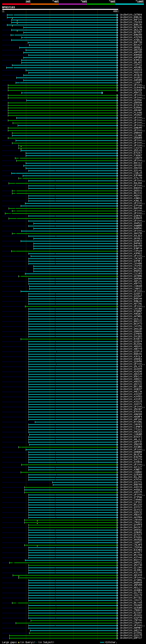Click the UniRef100_Q6DGX1 label
146x644 pixels.
tap(131, 191)
